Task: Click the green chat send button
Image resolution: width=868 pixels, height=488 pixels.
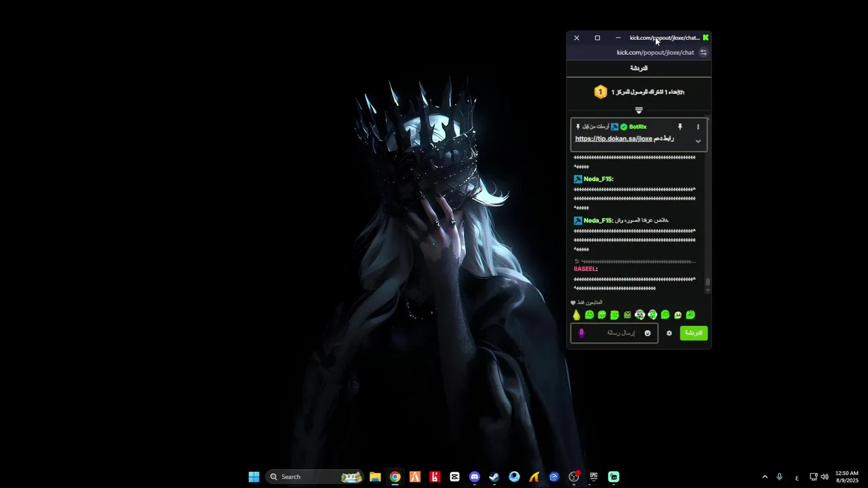Action: [694, 333]
